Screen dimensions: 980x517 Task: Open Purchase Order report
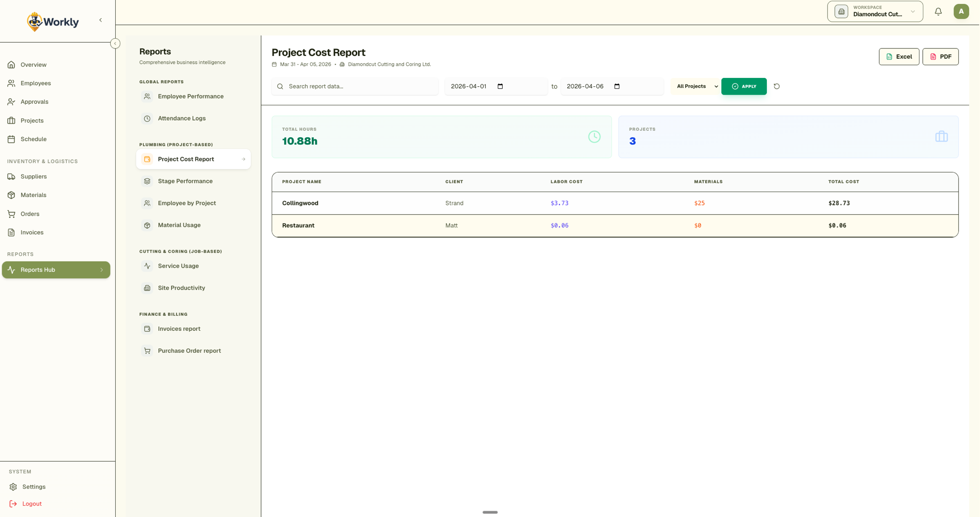tap(189, 351)
